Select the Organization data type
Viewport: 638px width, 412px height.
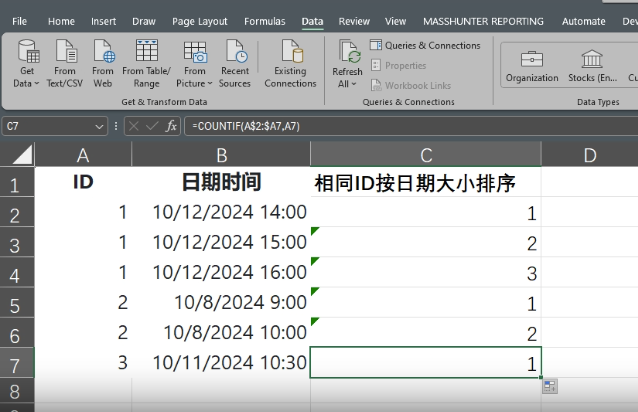coord(532,66)
